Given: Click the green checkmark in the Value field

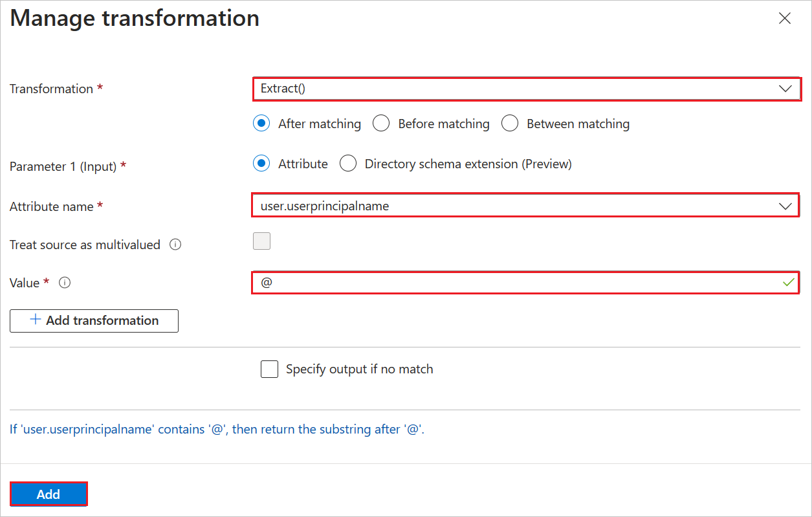Looking at the screenshot, I should click(788, 282).
